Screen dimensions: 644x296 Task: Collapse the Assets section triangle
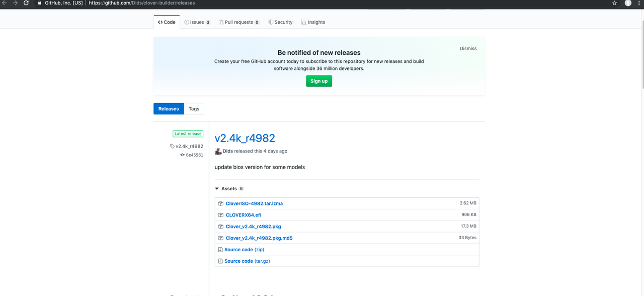tap(217, 189)
